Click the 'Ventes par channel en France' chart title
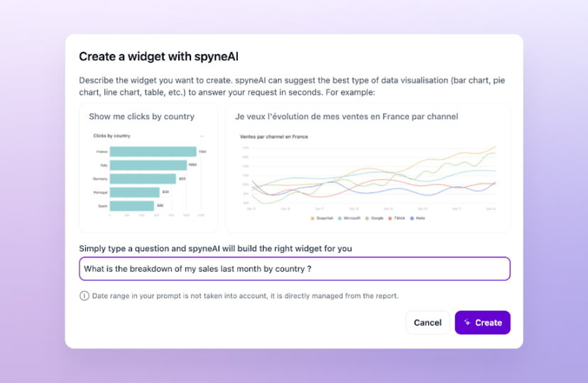 [x=273, y=137]
